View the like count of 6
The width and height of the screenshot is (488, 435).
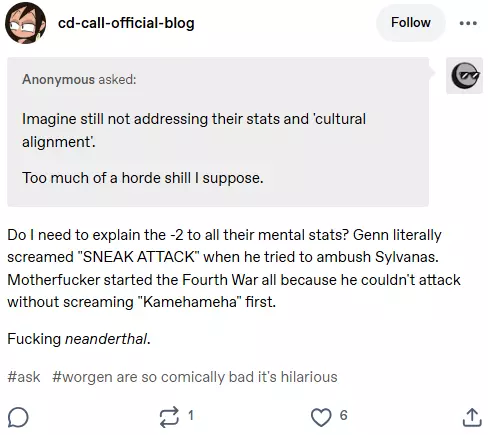pyautogui.click(x=343, y=415)
